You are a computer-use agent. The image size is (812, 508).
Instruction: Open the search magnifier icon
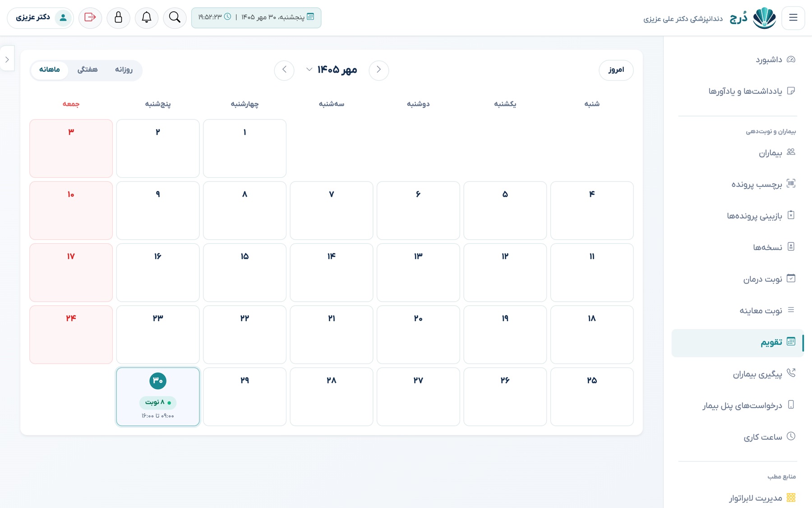175,18
